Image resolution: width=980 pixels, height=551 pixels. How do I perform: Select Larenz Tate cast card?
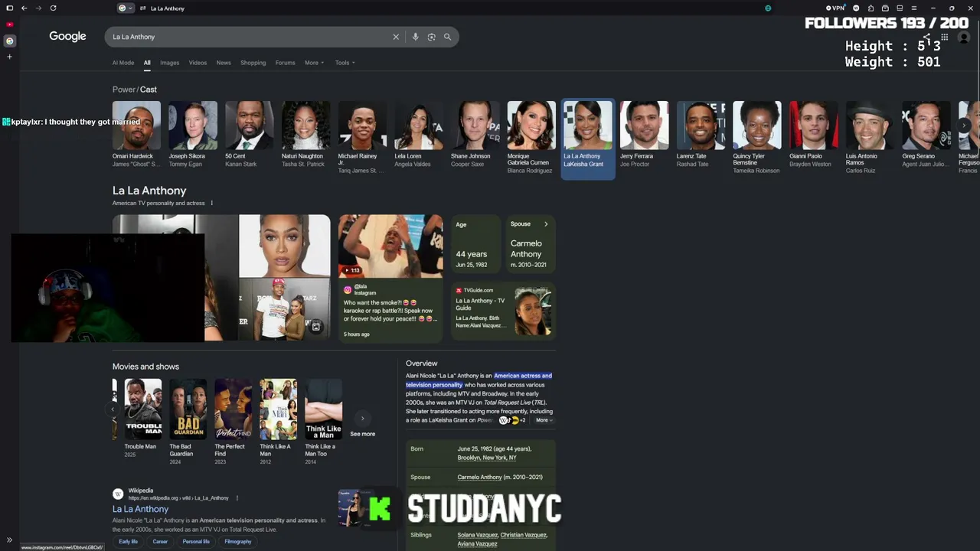[x=701, y=135]
